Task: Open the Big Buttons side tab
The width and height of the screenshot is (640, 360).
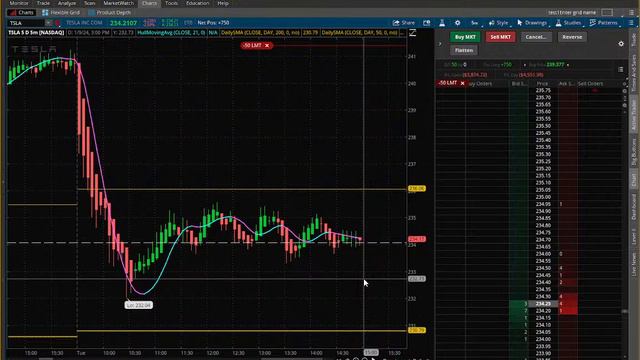Action: (x=634, y=151)
